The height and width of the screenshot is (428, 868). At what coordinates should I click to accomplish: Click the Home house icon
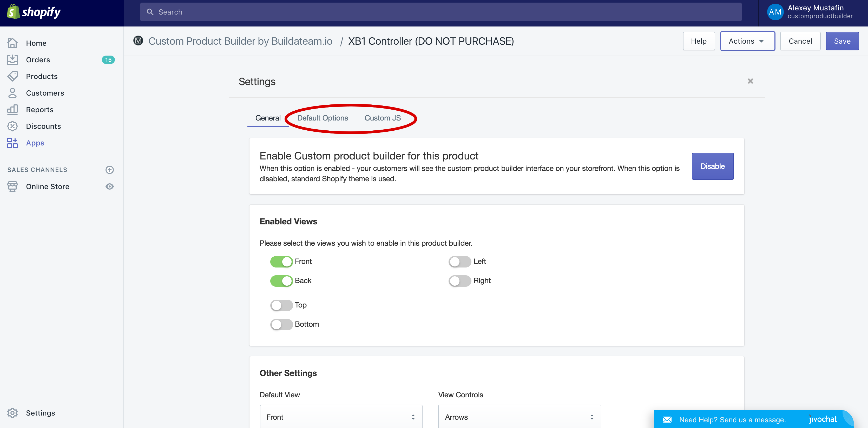point(12,43)
